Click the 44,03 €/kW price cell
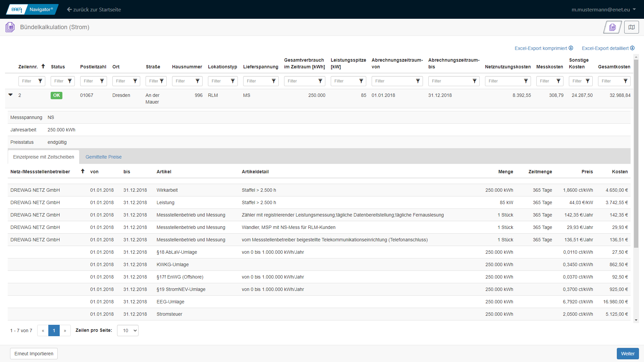Viewport: 644px width, 362px height. (x=581, y=202)
